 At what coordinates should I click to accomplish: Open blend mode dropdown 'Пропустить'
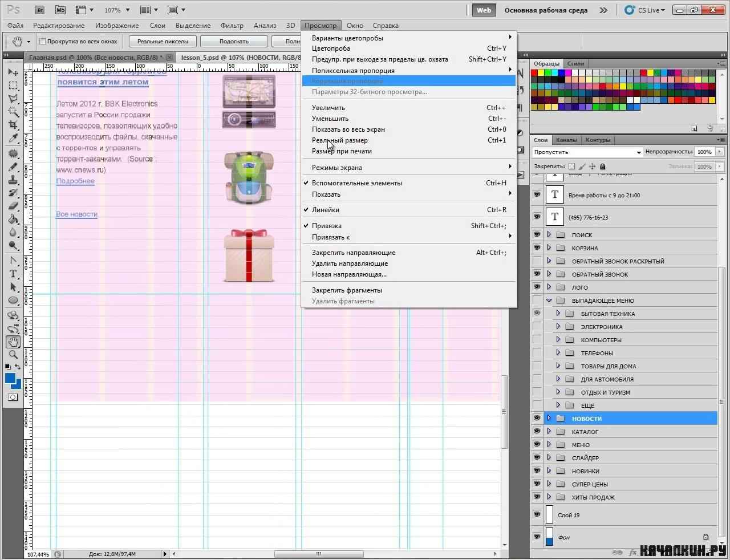[587, 152]
